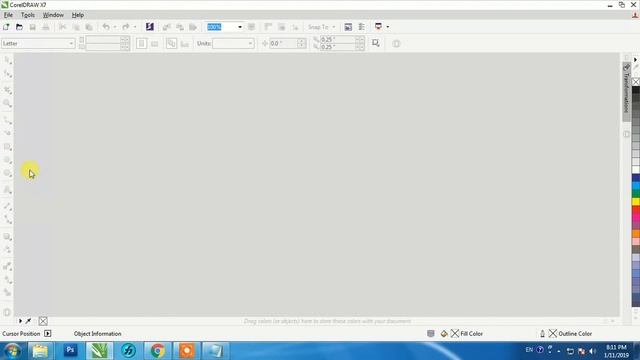Open the Redo history dropdown arrow
640x360 pixels.
[x=135, y=27]
